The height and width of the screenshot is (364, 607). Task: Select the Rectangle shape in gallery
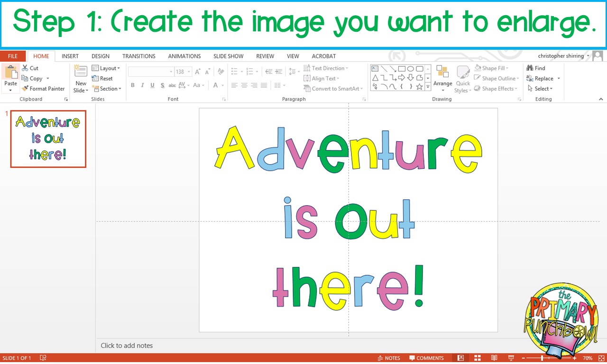[x=402, y=69]
